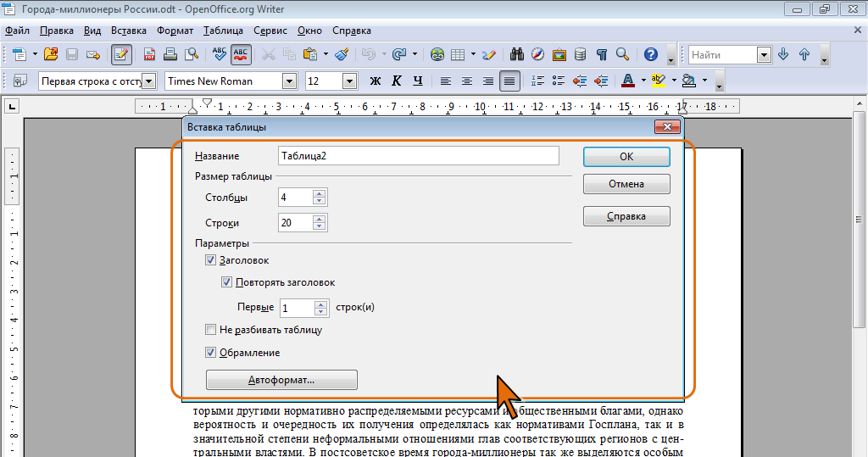Click the Справка button in dialog
This screenshot has width=868, height=457.
tap(626, 216)
